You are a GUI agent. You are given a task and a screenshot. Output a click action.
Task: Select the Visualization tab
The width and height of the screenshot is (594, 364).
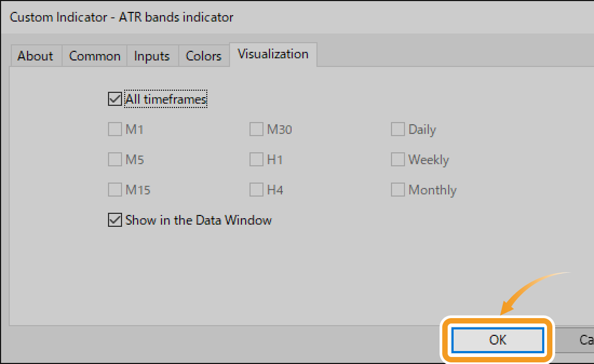[273, 54]
